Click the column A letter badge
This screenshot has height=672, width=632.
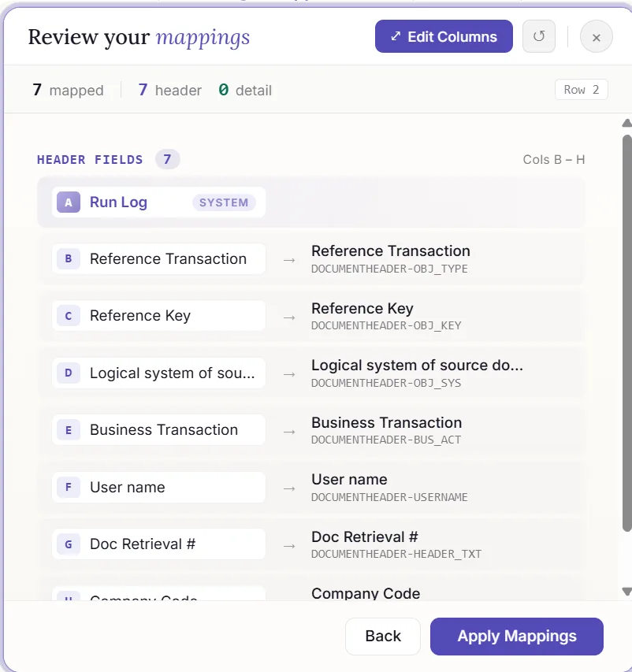tap(69, 202)
